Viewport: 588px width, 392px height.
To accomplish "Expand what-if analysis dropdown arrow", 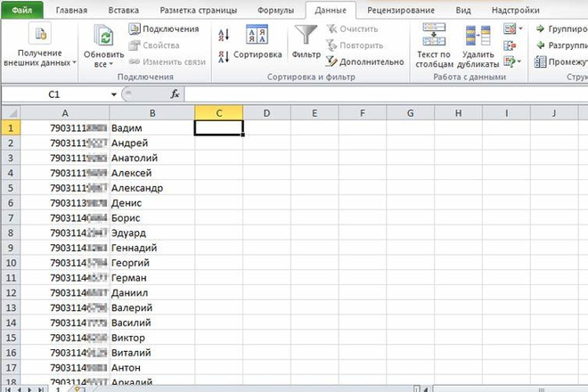I will [x=519, y=61].
